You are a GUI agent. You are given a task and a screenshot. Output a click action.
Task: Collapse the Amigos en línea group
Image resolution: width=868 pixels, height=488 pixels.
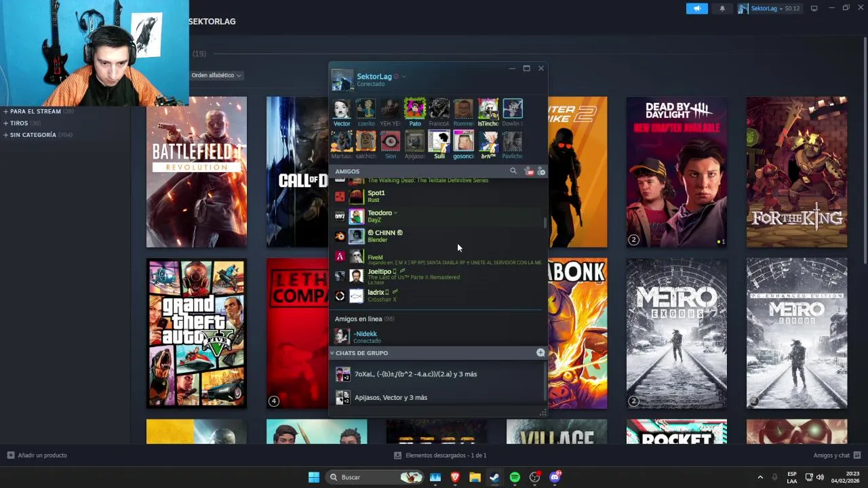click(x=364, y=319)
